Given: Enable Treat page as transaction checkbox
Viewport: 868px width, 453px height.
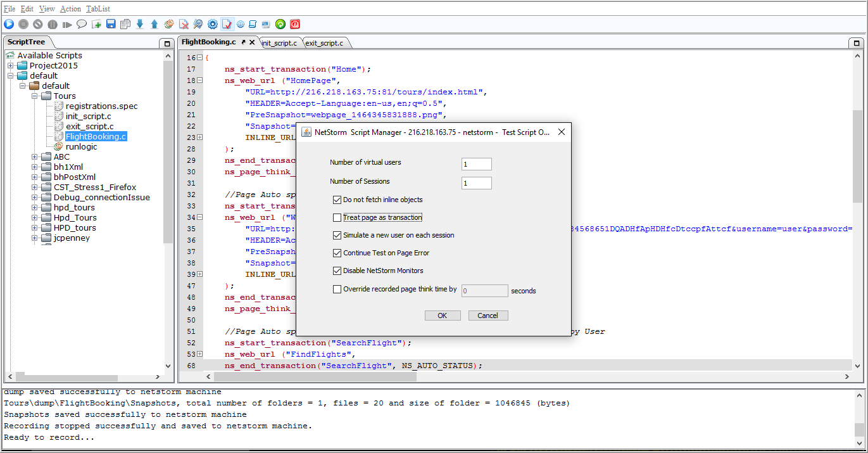Looking at the screenshot, I should (337, 217).
